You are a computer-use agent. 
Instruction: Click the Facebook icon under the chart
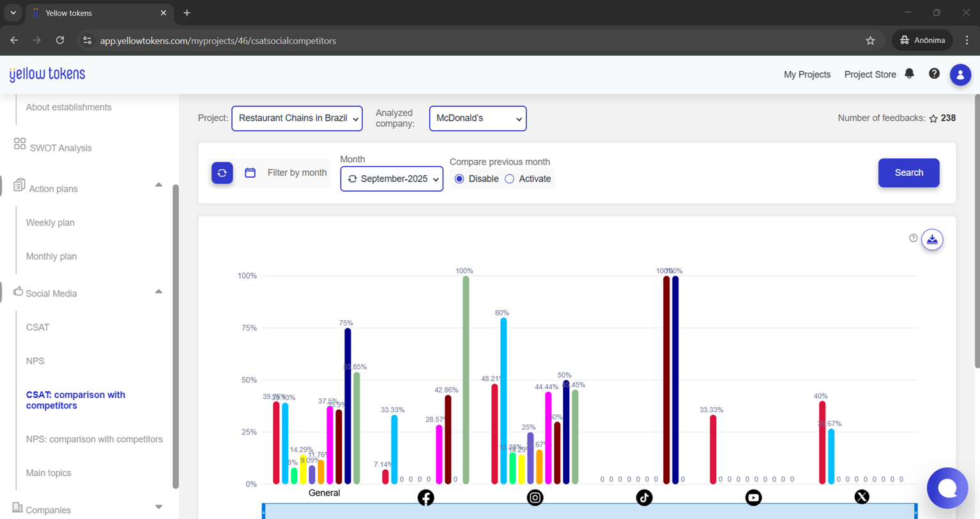point(425,497)
